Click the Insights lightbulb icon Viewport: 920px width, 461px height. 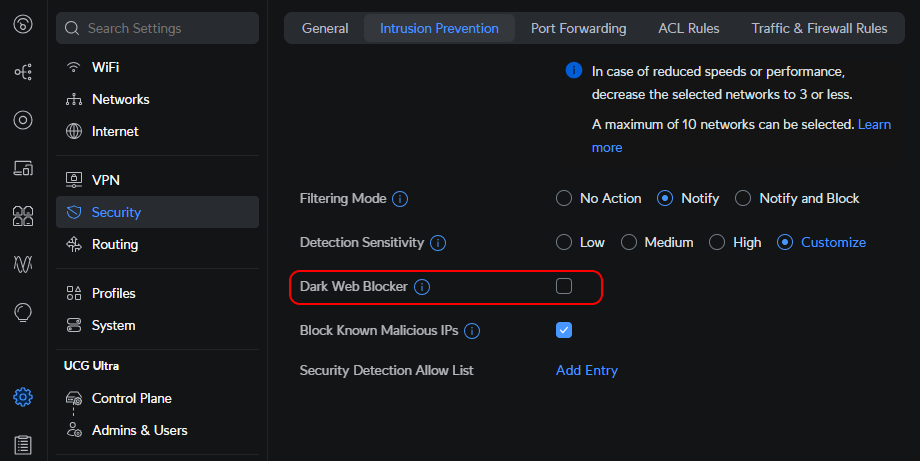coord(23,312)
